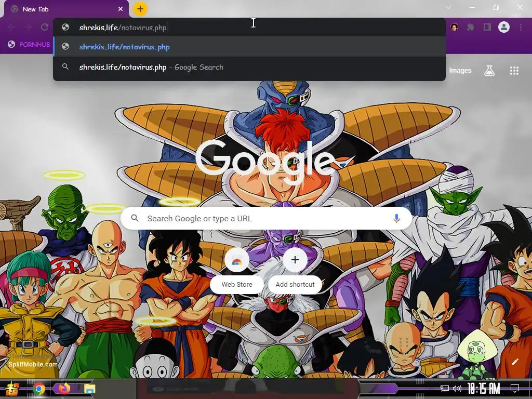This screenshot has width=532, height=399.
Task: Customize this page with the pencil icon
Action: click(x=515, y=362)
